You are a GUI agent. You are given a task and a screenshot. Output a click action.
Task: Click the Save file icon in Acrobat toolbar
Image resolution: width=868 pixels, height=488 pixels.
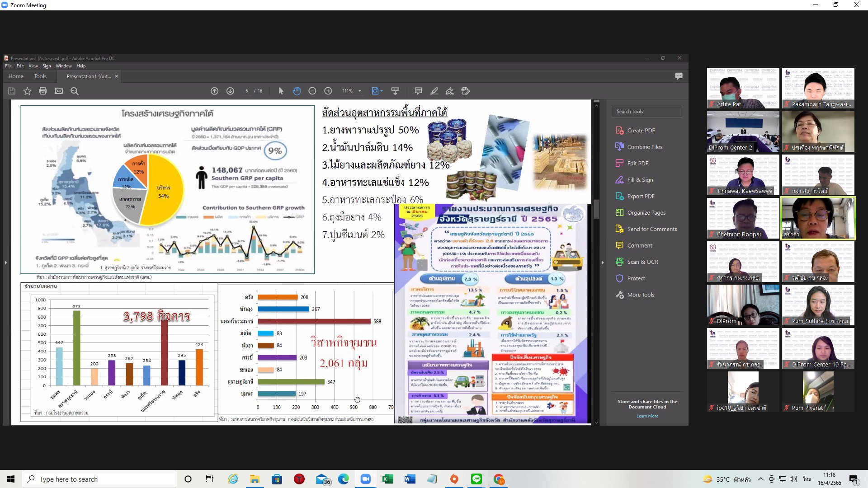point(12,91)
